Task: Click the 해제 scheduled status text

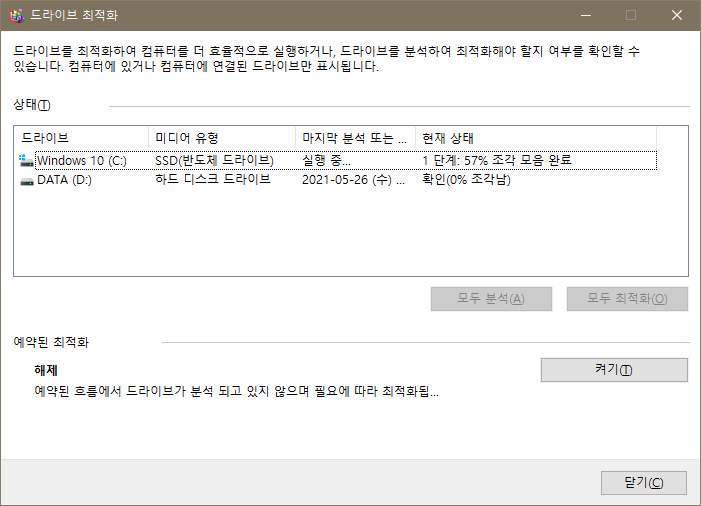Action: [46, 370]
